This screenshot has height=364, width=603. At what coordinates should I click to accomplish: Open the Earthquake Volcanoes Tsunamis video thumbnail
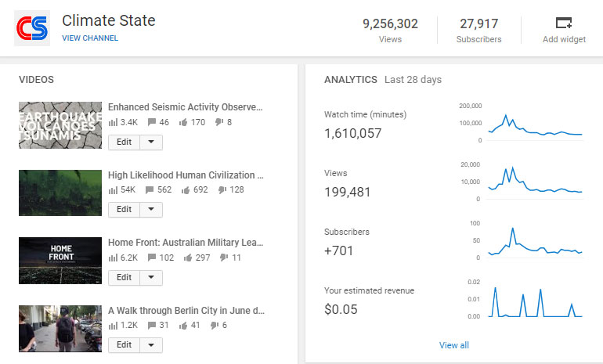(60, 124)
